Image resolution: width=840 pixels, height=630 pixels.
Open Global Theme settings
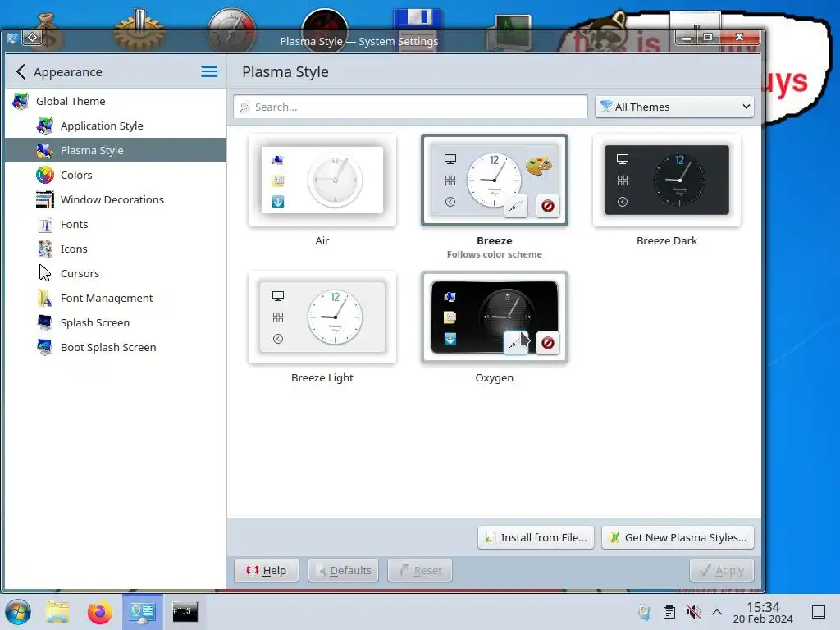tap(115, 101)
